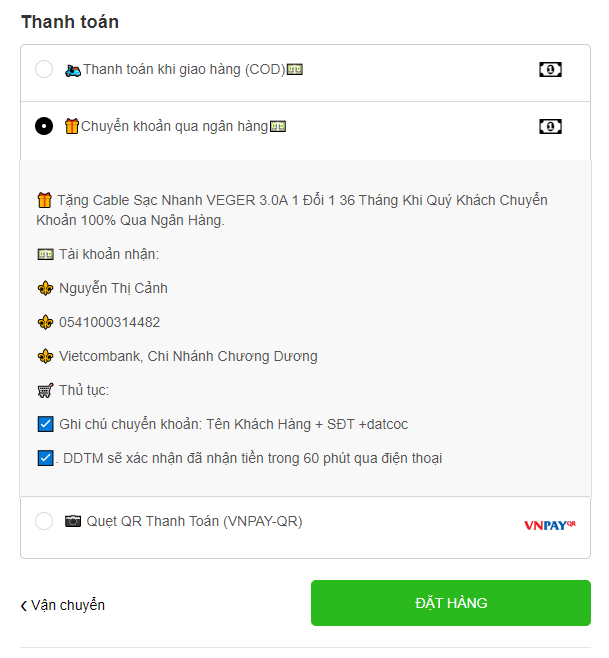This screenshot has height=658, width=609.
Task: Click the gift box icon beside Chuyển khoản
Action: [x=72, y=126]
